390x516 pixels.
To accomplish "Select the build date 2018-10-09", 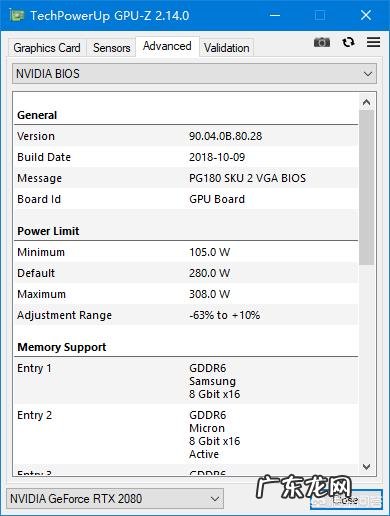I will (217, 157).
